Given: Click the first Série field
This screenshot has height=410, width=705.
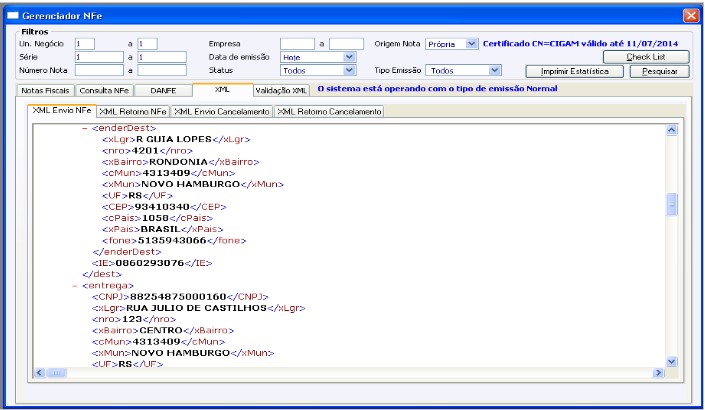Looking at the screenshot, I should [x=99, y=57].
